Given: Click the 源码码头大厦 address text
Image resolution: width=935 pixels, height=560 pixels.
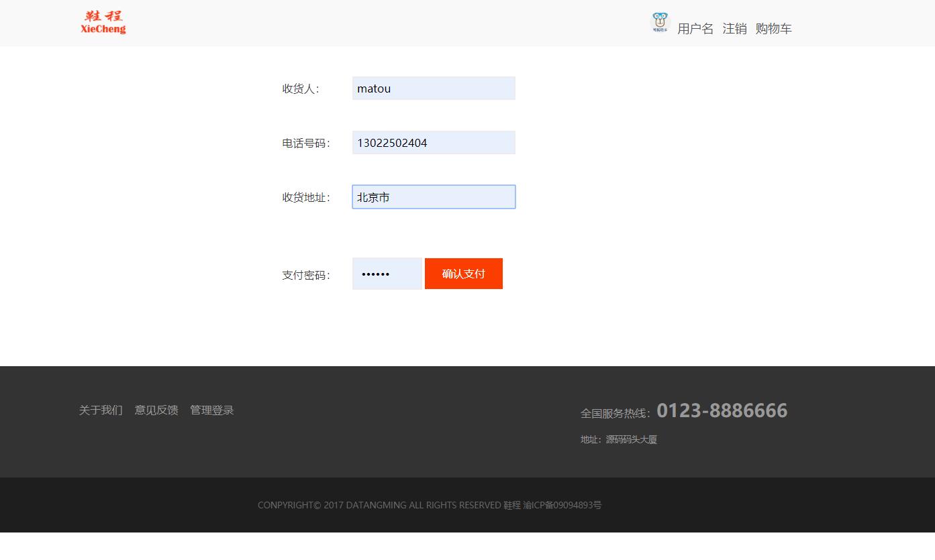Looking at the screenshot, I should tap(631, 439).
